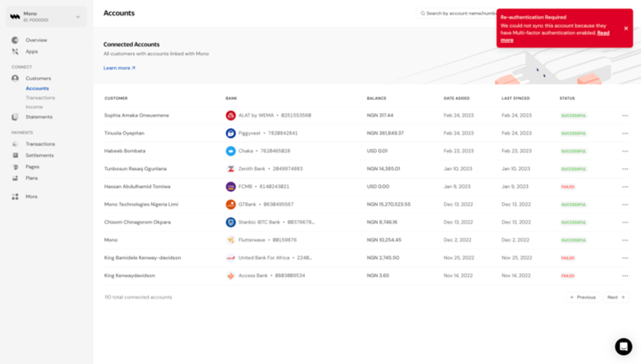Open row options for Tinuola Oyepitan
This screenshot has height=364, width=641.
point(625,133)
